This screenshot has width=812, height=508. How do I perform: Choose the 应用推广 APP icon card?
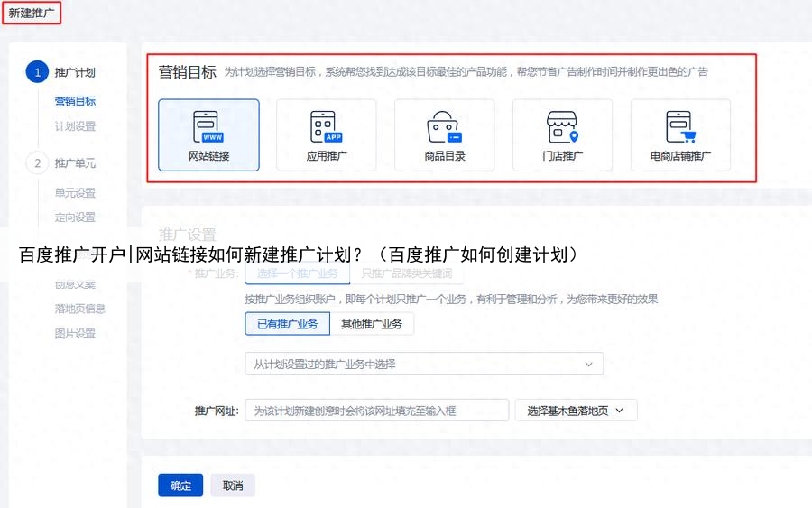coord(327,135)
